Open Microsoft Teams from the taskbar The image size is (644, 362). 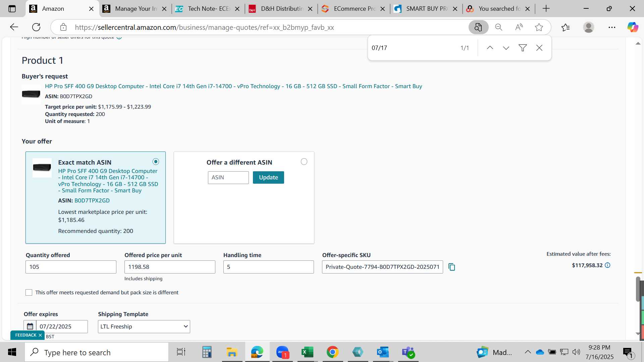point(408,352)
